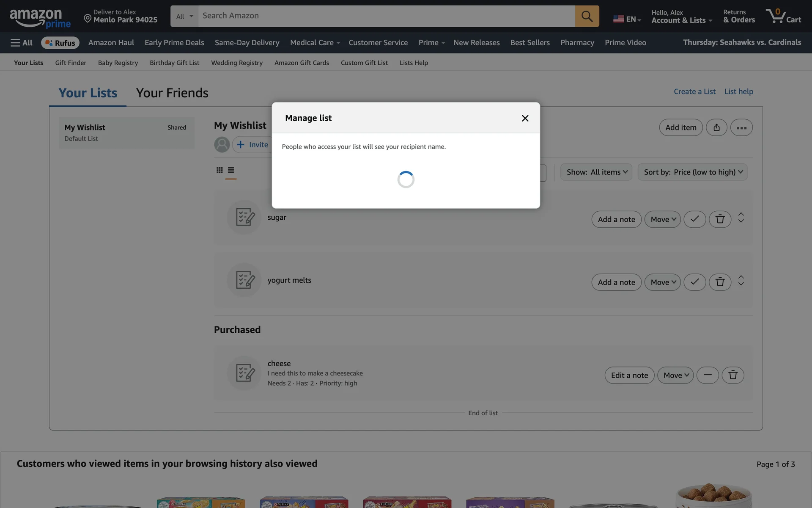Click into the Search Amazon field

386,16
